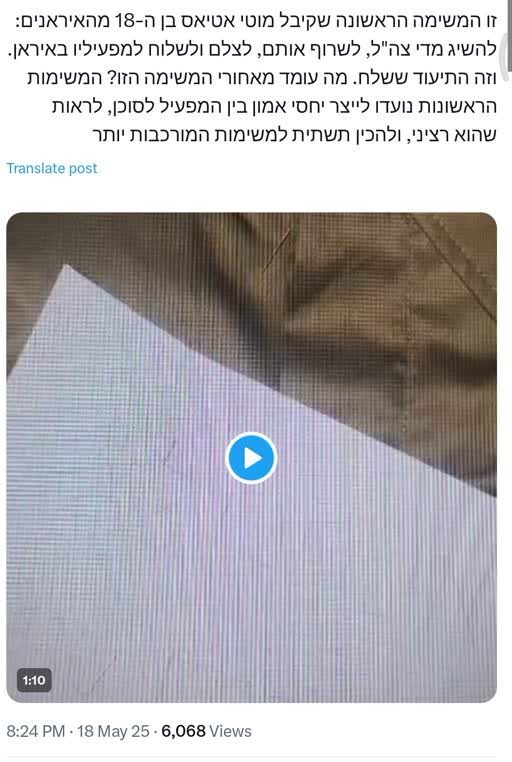Click the number 18 in the tweet text
This screenshot has width=512, height=762.
(124, 21)
